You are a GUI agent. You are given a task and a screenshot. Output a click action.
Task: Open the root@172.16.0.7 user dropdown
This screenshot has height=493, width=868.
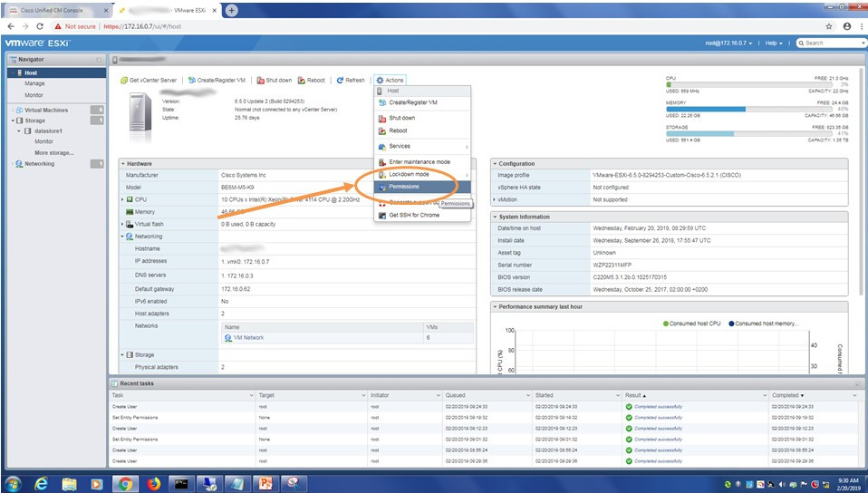point(728,43)
